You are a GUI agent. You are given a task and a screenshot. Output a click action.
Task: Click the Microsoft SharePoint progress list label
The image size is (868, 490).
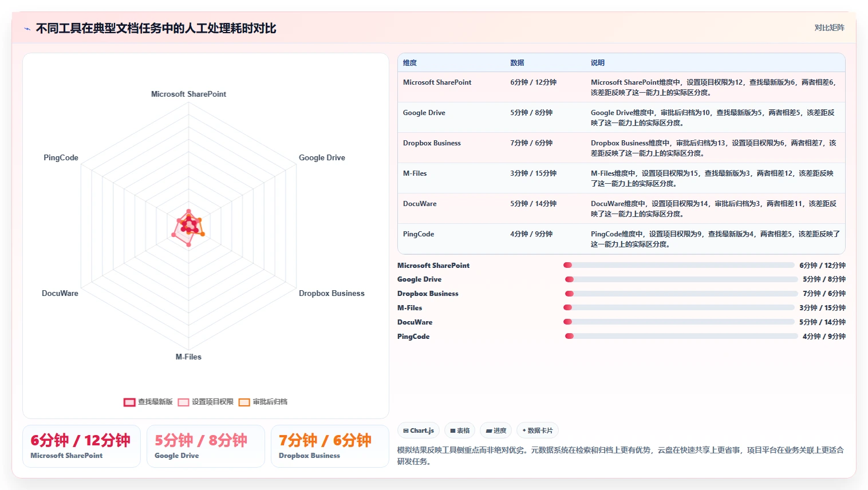[433, 266]
